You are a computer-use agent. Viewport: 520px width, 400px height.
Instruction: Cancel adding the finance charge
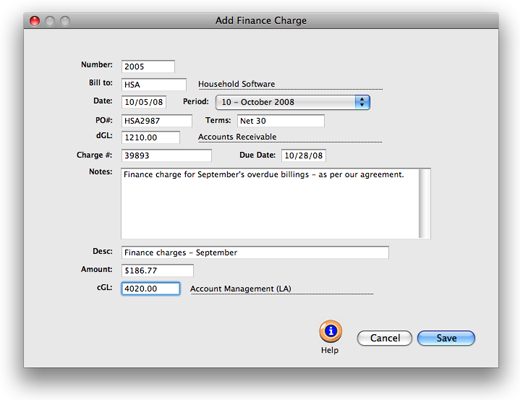(x=385, y=338)
